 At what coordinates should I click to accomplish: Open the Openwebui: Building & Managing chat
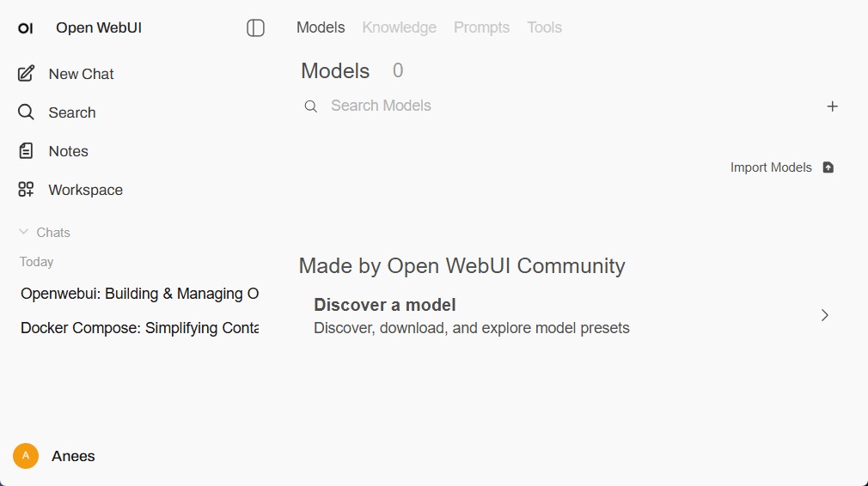[139, 294]
